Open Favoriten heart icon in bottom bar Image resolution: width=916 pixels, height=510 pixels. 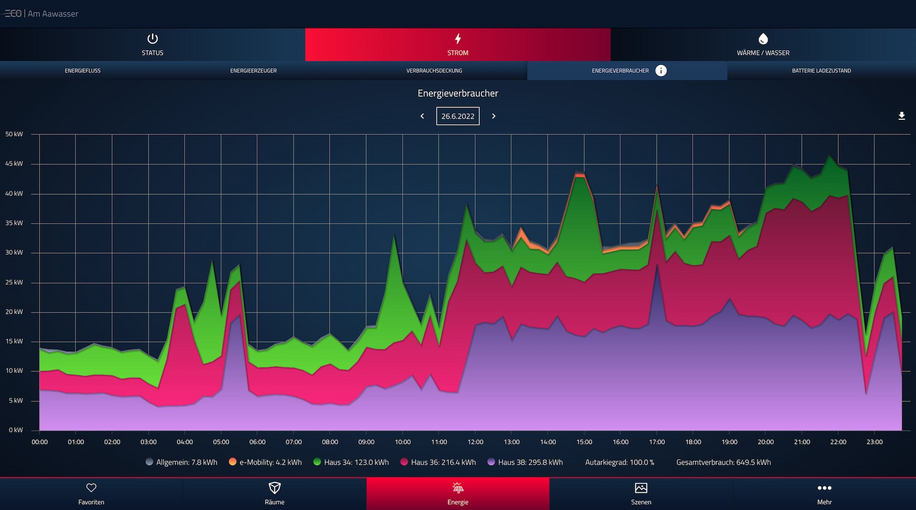click(91, 488)
